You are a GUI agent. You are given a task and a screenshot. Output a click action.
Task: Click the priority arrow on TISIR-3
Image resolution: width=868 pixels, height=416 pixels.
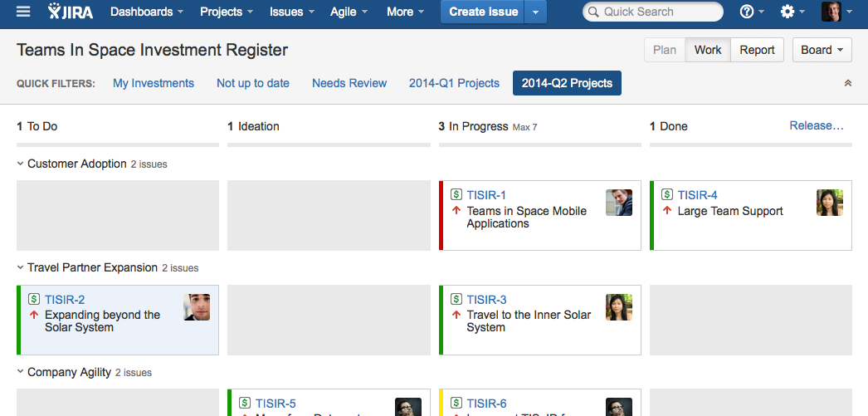pos(456,315)
